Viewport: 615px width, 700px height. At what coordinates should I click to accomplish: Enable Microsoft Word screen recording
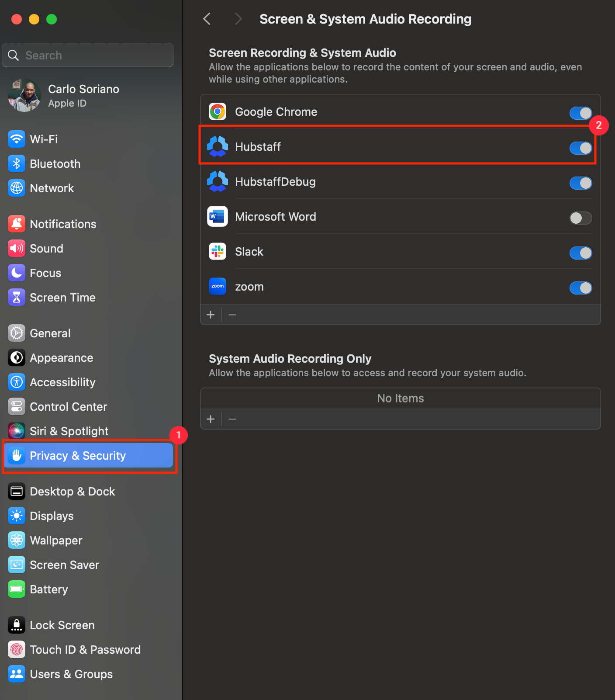(581, 218)
